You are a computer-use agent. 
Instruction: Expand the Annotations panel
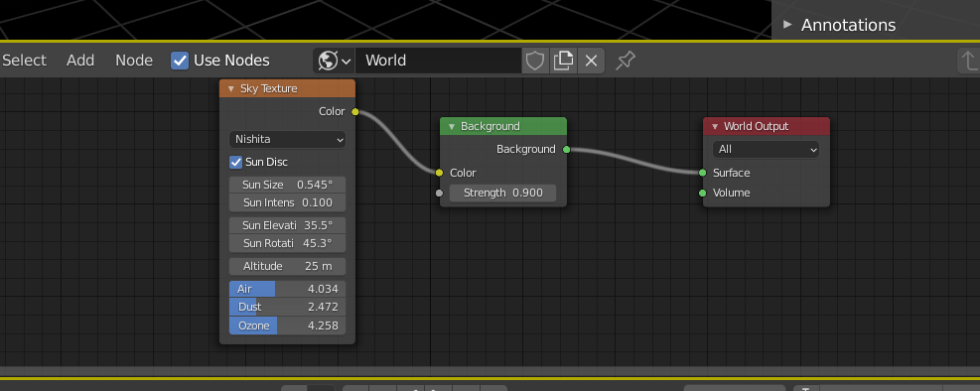tap(787, 25)
